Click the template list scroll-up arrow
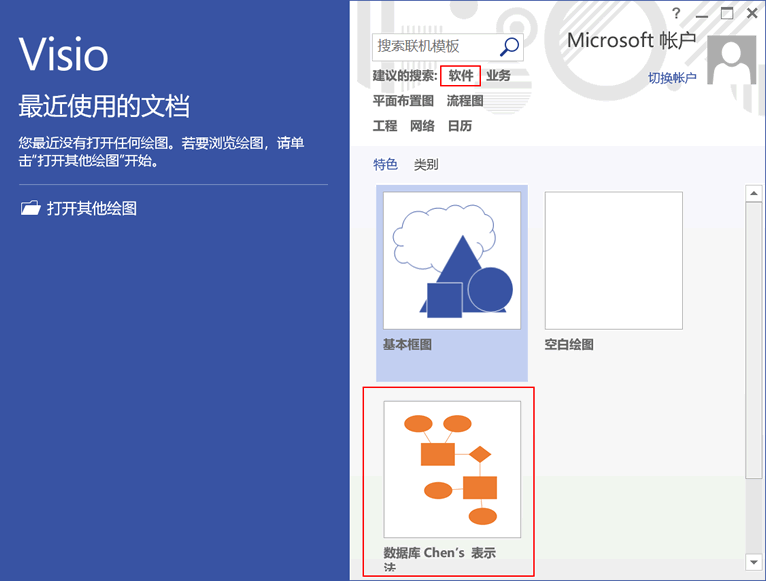The height and width of the screenshot is (581, 766). pos(754,194)
